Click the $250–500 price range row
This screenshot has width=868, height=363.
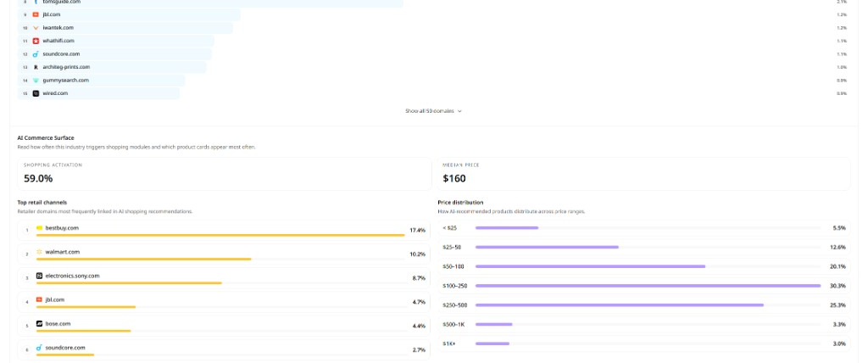(644, 304)
